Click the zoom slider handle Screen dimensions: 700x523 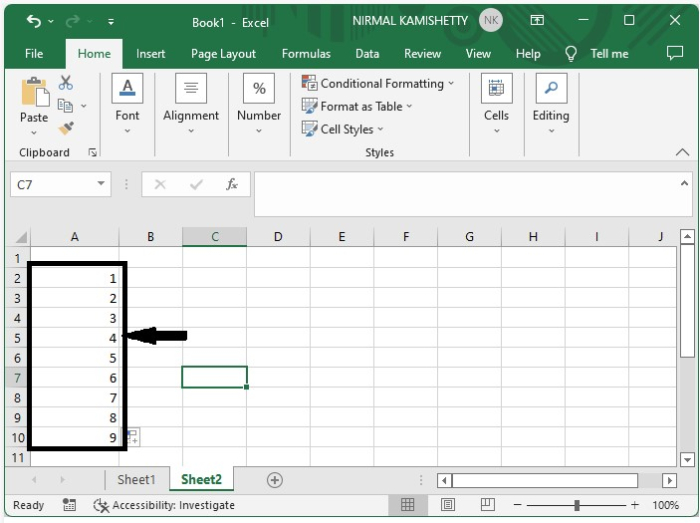pyautogui.click(x=577, y=505)
